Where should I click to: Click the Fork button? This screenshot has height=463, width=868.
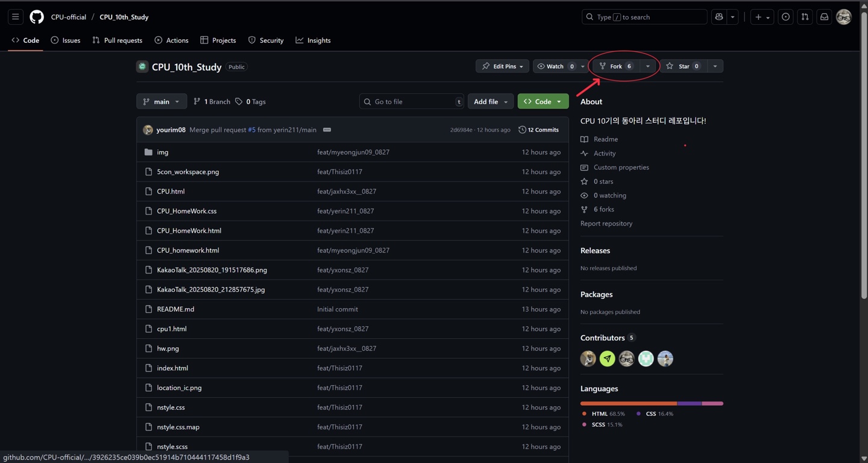pyautogui.click(x=616, y=66)
